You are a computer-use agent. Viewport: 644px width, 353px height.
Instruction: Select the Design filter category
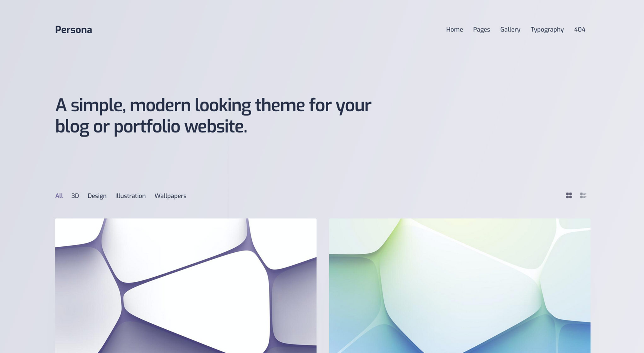97,195
